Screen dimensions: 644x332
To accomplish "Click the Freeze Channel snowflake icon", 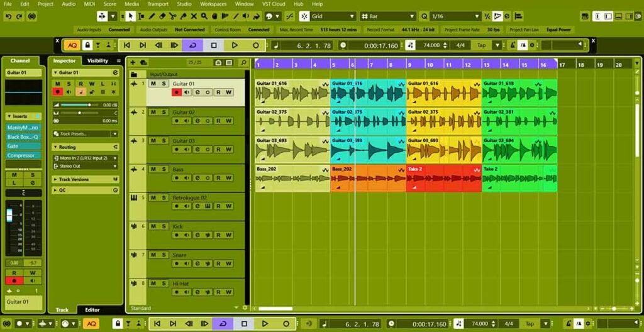I will pyautogui.click(x=114, y=92).
